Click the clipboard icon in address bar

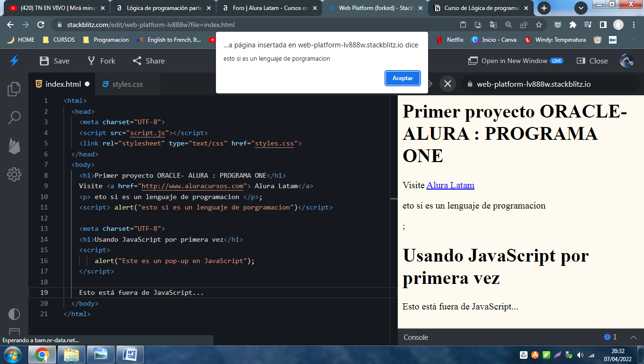click(463, 25)
